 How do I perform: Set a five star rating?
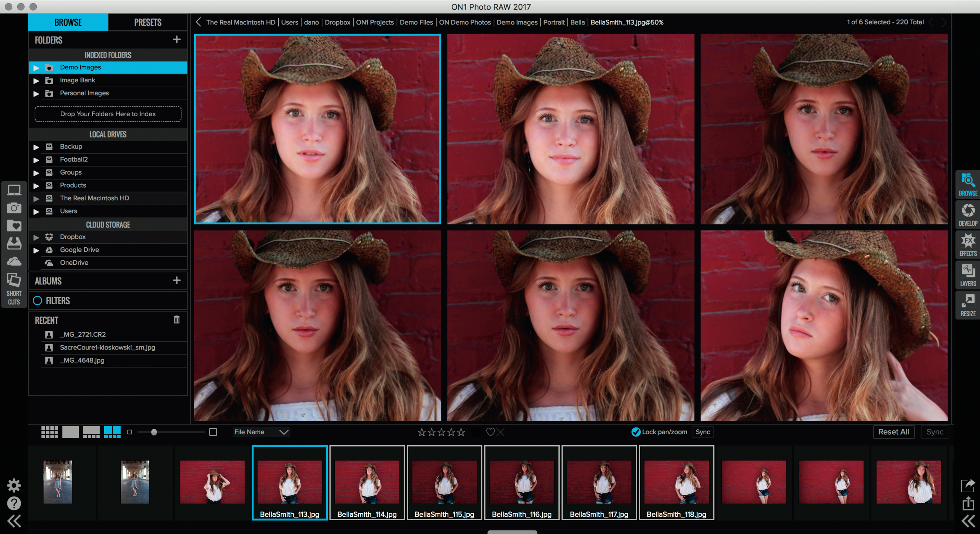[461, 432]
